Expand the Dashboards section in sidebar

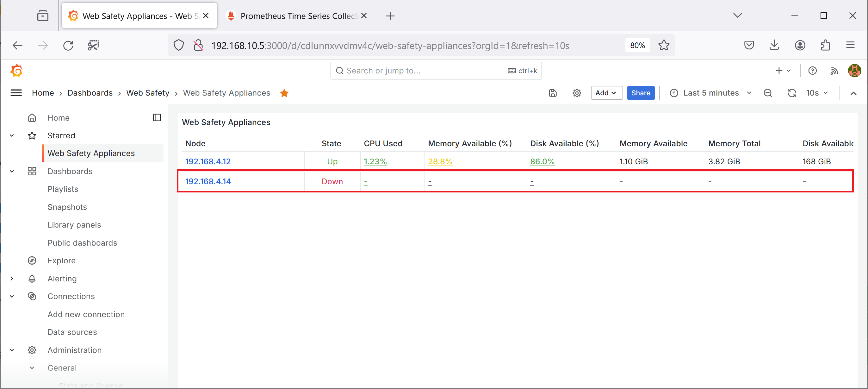(x=12, y=171)
